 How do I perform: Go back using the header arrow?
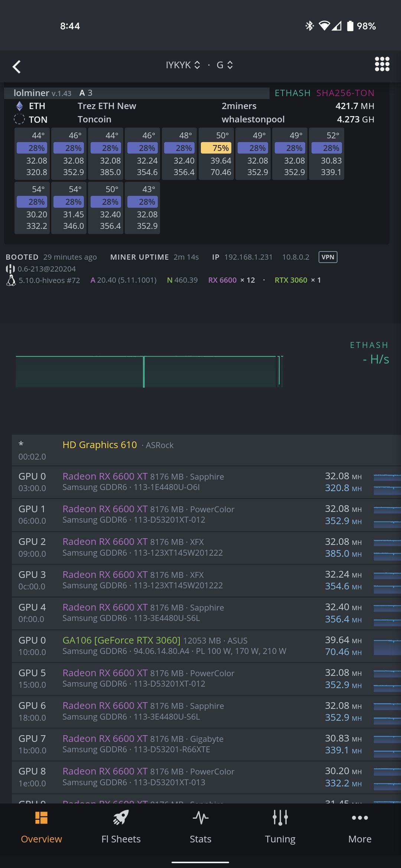click(17, 67)
